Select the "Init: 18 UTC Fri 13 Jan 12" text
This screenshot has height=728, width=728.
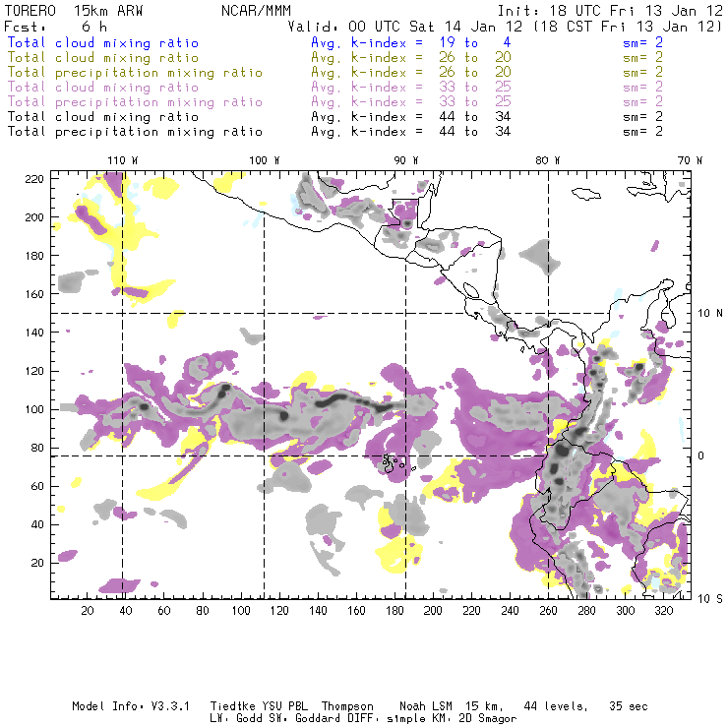pyautogui.click(x=610, y=11)
